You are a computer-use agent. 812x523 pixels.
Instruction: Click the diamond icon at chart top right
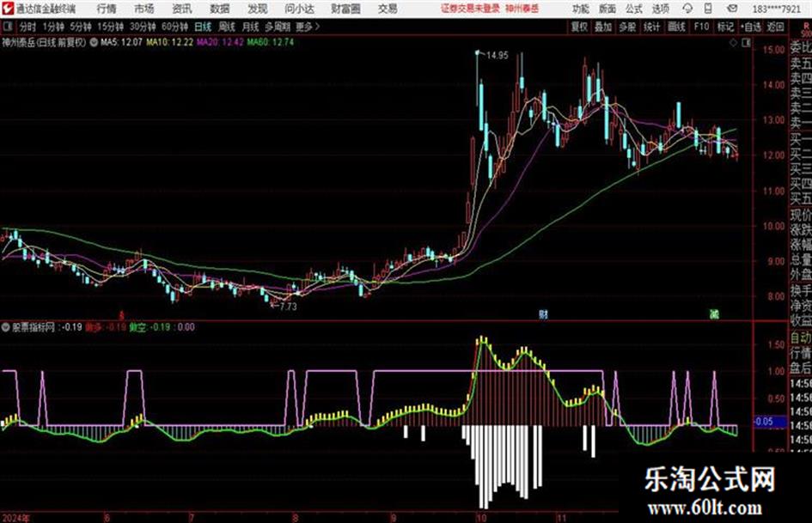733,43
